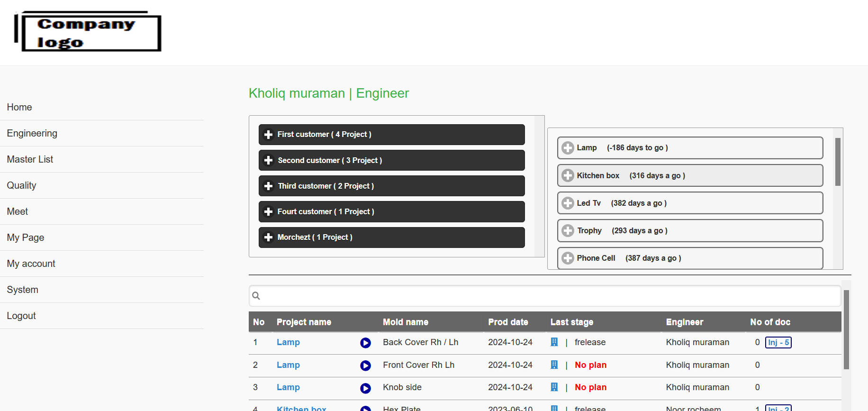Screen dimensions: 868x411
Task: Click No plan status for Knob side
Action: (590, 387)
